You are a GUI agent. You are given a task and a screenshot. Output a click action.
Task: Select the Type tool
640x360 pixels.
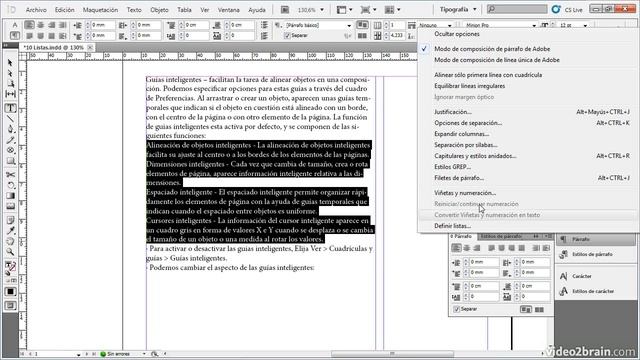[10, 108]
